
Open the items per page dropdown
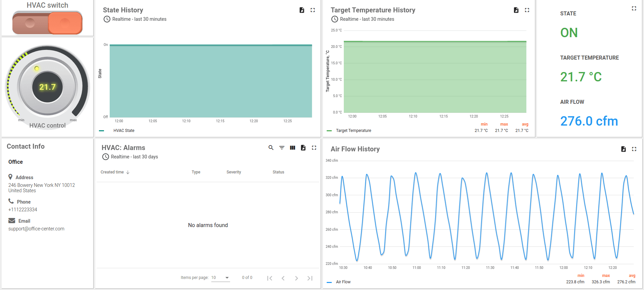coord(220,278)
